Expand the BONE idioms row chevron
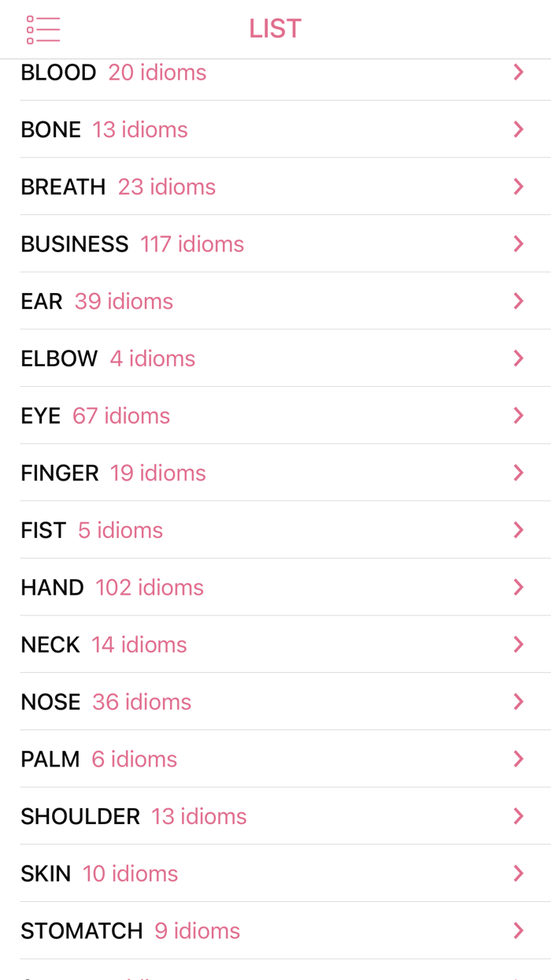This screenshot has height=980, width=551. coord(520,128)
